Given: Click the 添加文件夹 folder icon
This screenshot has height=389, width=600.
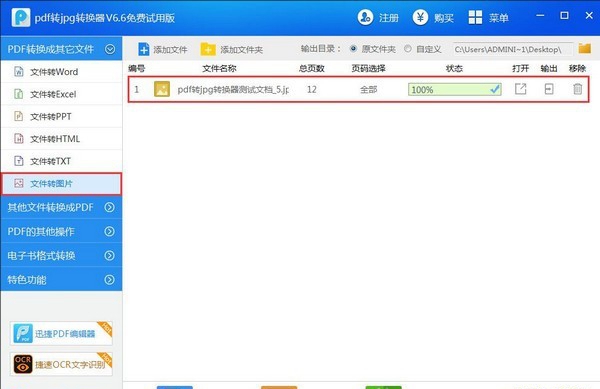Looking at the screenshot, I should click(208, 49).
